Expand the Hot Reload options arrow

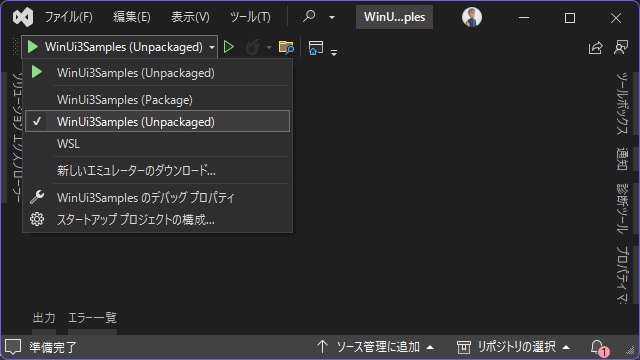pyautogui.click(x=269, y=47)
